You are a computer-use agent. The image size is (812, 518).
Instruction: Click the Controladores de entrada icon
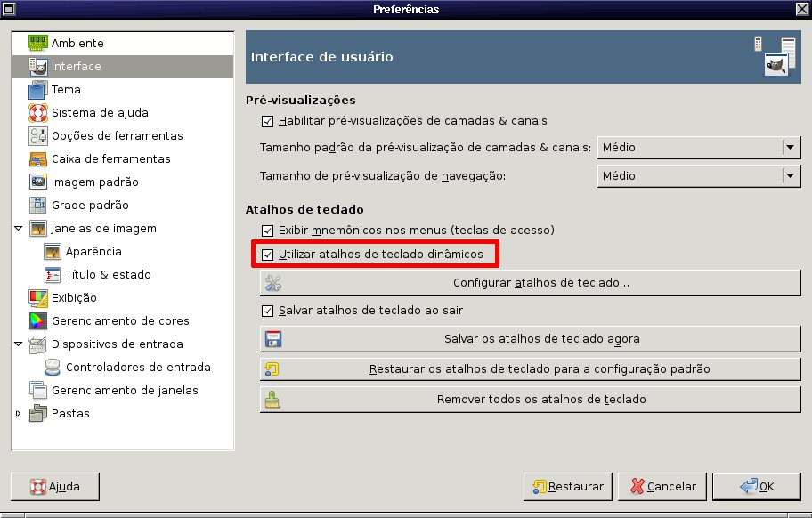[x=53, y=368]
